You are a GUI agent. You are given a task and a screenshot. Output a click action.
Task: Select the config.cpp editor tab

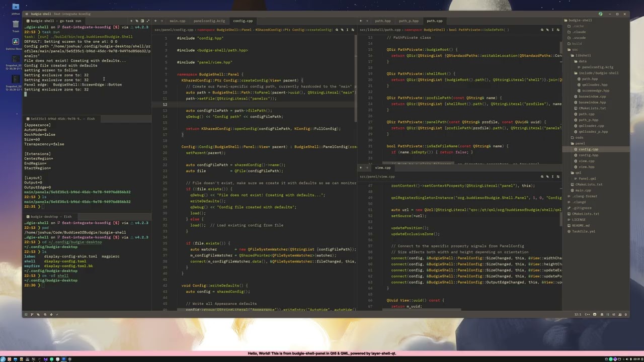(243, 21)
